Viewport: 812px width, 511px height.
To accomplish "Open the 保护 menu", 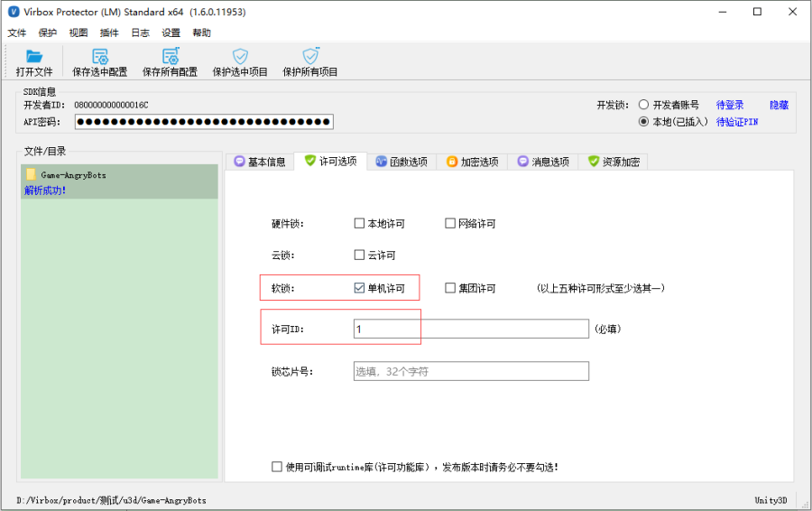I will tap(47, 33).
